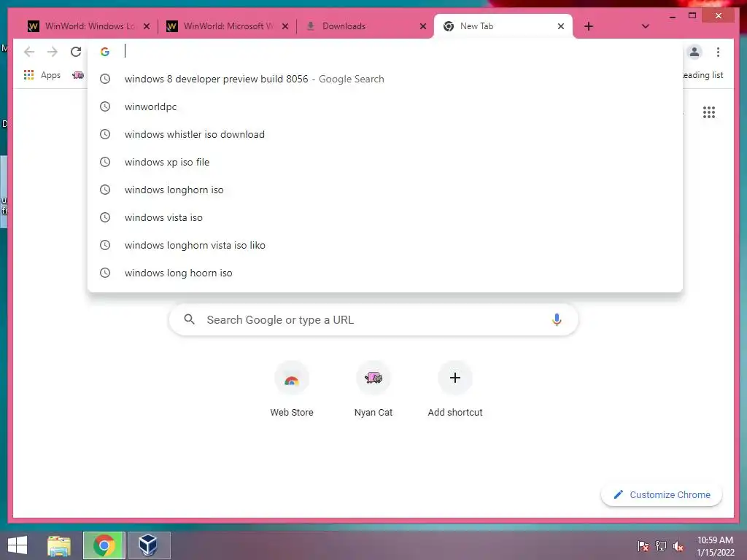Click the network tray icon
The image size is (747, 560).
pos(661,545)
